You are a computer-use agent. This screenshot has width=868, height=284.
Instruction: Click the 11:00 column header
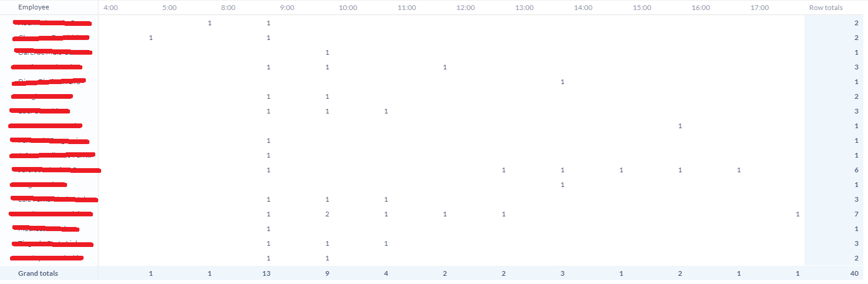tap(406, 8)
